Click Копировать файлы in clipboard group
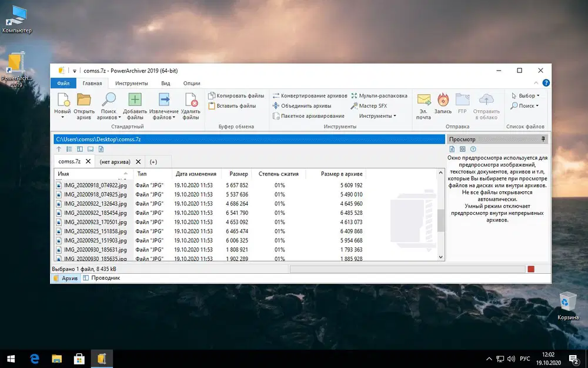 (x=236, y=96)
